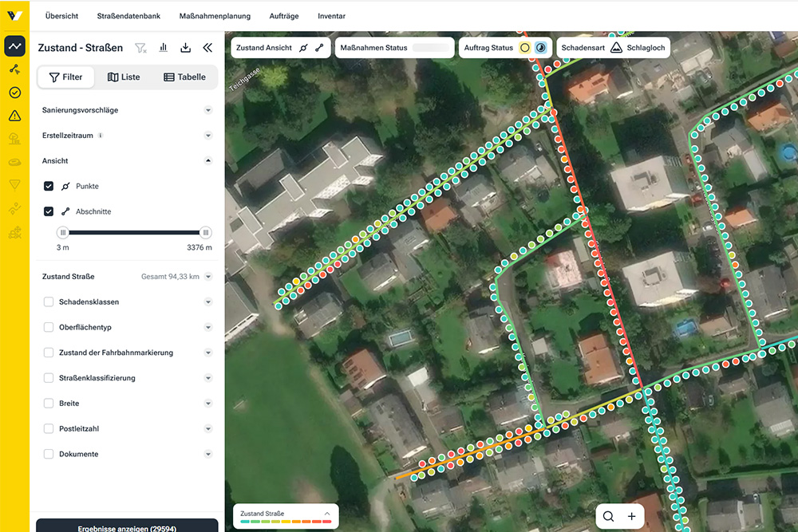
Task: Check the Breite checkbox
Action: pos(49,404)
